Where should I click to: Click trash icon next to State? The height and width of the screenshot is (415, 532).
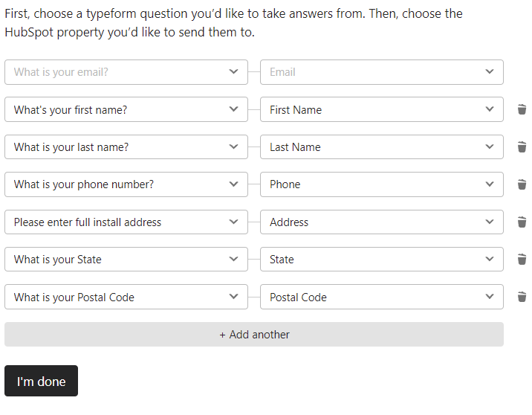pyautogui.click(x=522, y=260)
